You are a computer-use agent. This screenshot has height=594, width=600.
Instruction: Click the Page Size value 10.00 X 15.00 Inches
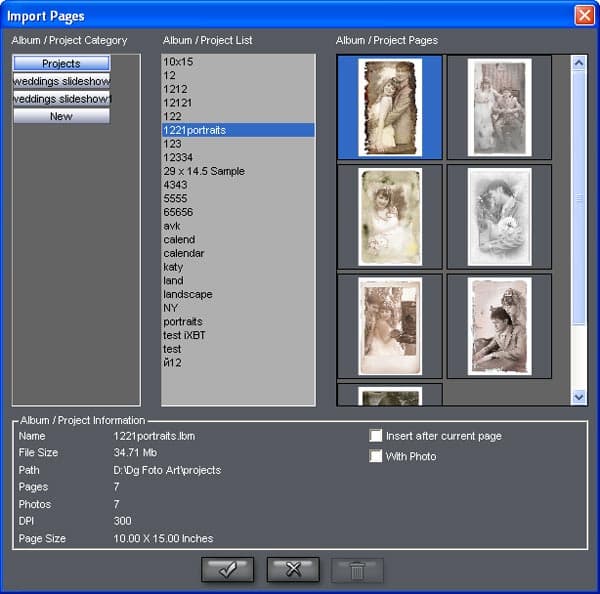pos(163,539)
